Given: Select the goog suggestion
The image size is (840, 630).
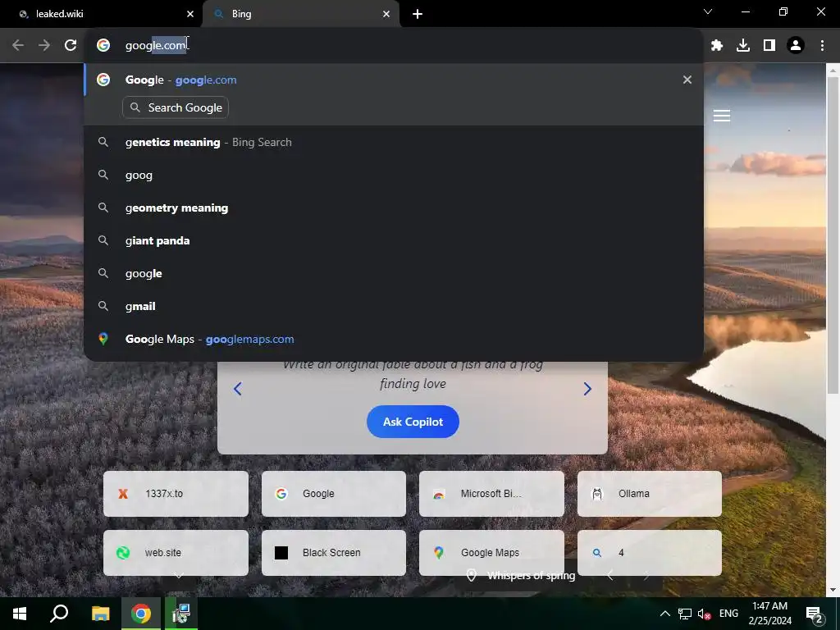Looking at the screenshot, I should click(394, 176).
